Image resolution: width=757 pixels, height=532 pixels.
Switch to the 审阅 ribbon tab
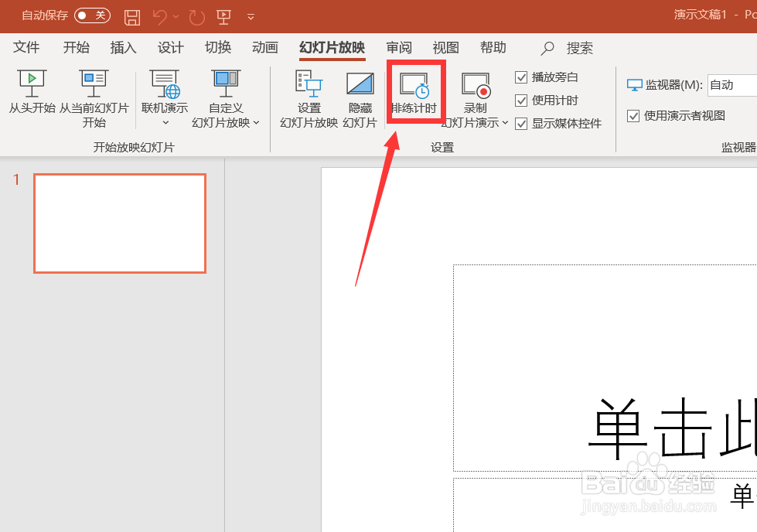399,47
